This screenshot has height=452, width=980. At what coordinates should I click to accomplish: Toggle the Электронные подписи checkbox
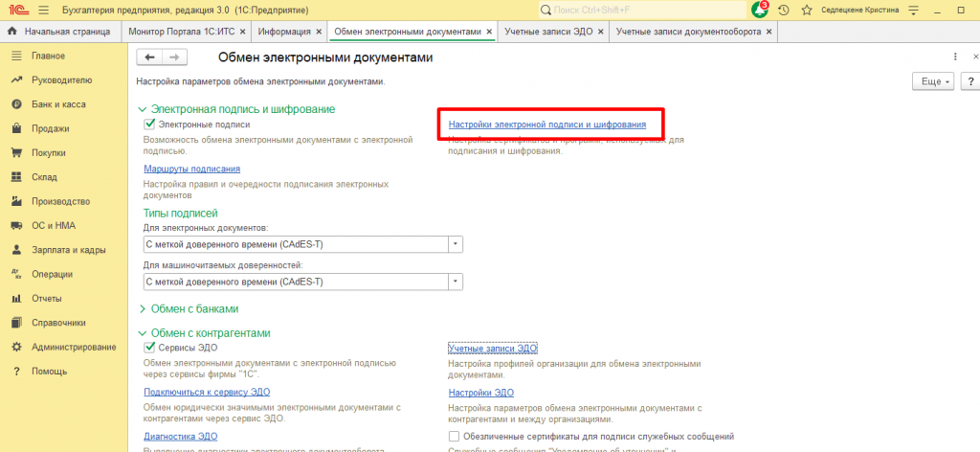tap(149, 124)
